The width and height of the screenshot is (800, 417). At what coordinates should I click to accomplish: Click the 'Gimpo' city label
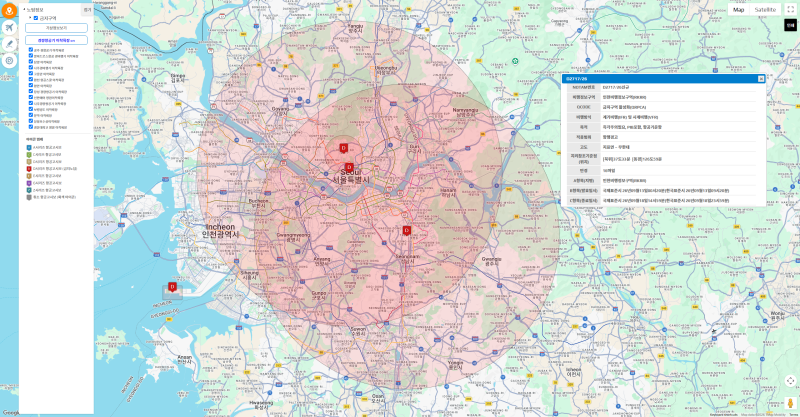tap(178, 76)
